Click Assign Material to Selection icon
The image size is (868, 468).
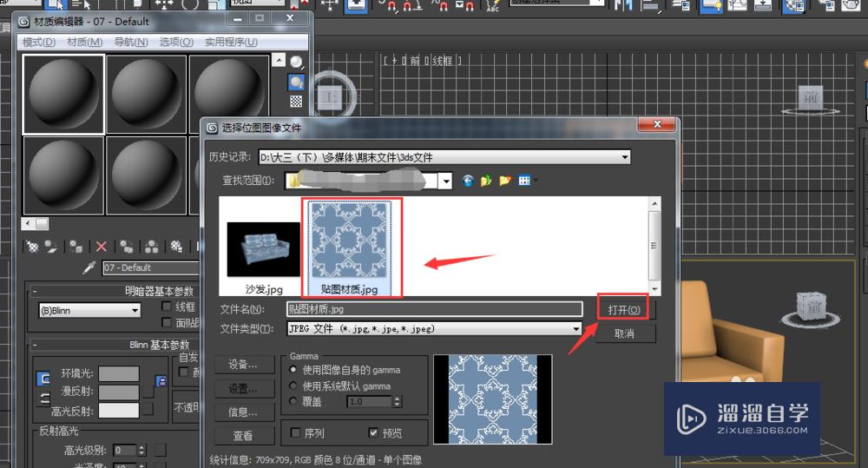pyautogui.click(x=76, y=247)
